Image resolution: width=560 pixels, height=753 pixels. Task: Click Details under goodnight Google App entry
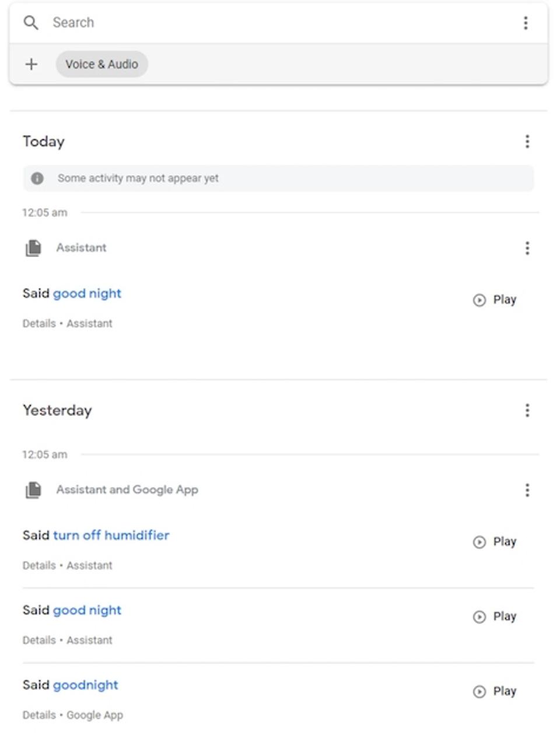(x=39, y=715)
